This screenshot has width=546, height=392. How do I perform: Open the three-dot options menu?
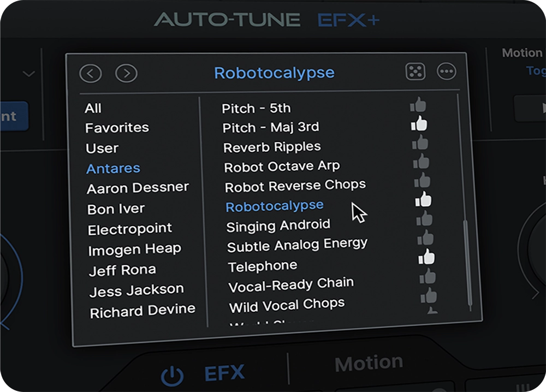click(447, 72)
